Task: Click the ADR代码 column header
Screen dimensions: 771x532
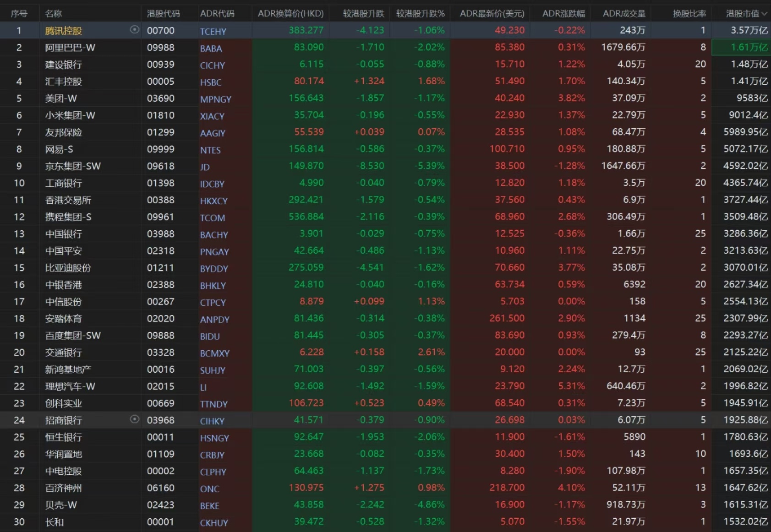Action: 217,14
